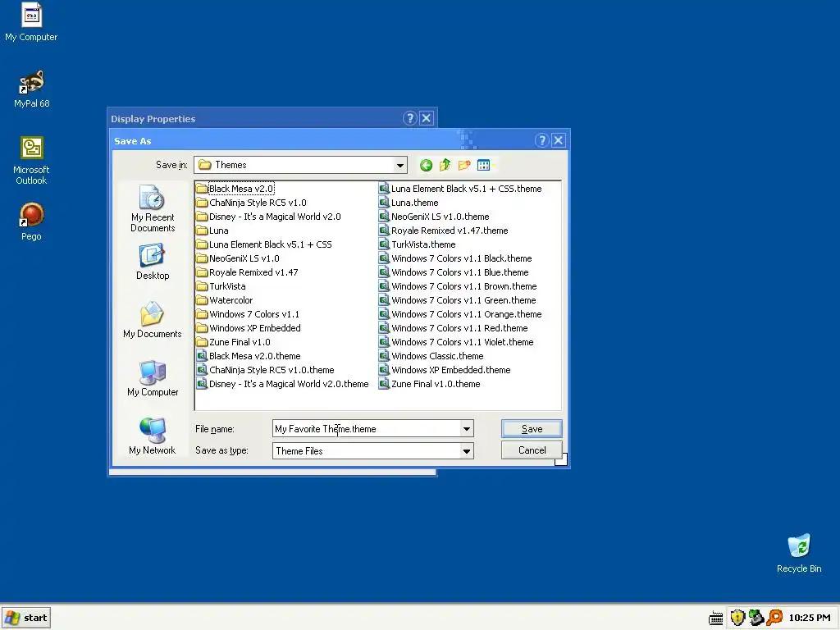The height and width of the screenshot is (630, 840).
Task: Select Royale Remixed v1.47.theme file
Action: [x=443, y=231]
